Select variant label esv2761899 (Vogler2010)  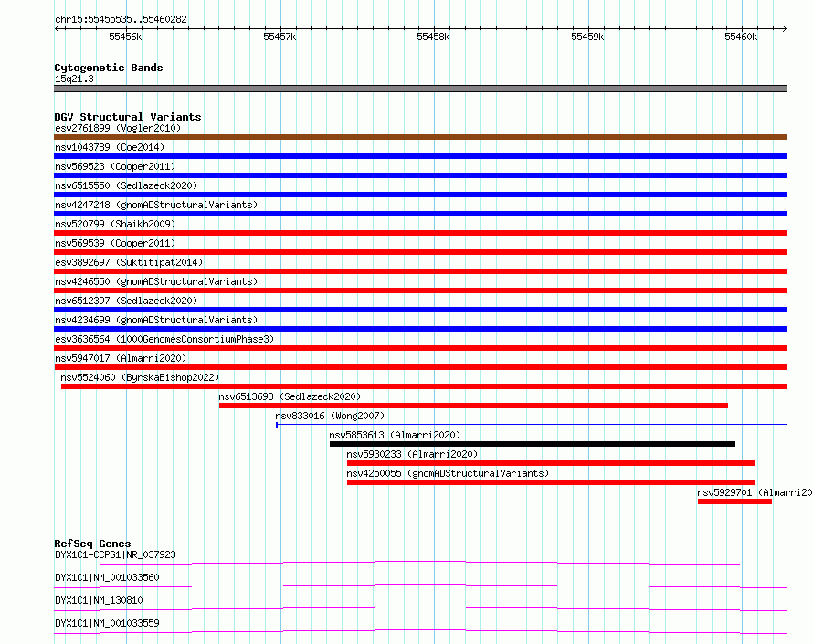coord(118,128)
